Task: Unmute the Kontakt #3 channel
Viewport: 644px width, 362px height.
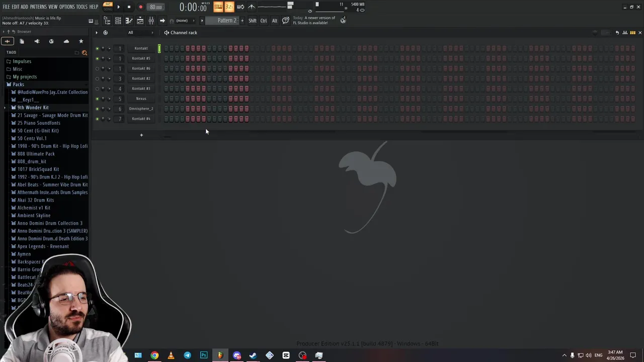Action: [x=97, y=88]
